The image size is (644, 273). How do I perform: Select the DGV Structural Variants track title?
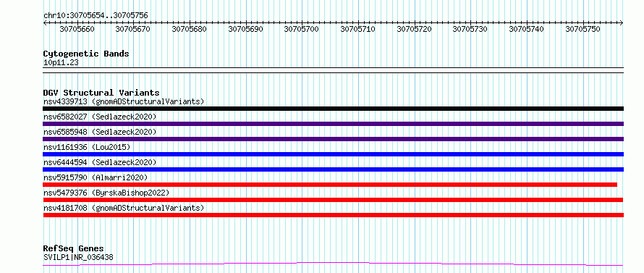pos(101,93)
